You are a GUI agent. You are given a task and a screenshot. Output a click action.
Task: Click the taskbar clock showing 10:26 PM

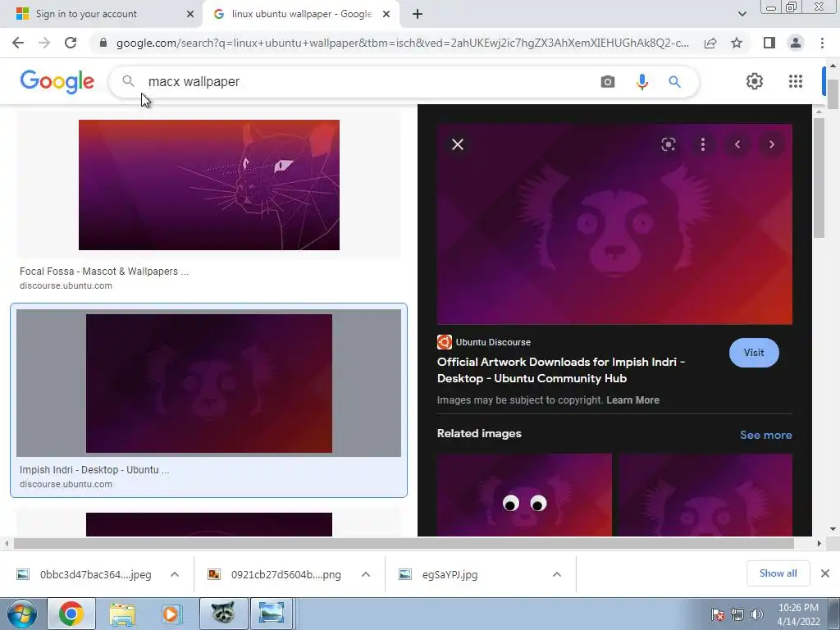click(798, 614)
